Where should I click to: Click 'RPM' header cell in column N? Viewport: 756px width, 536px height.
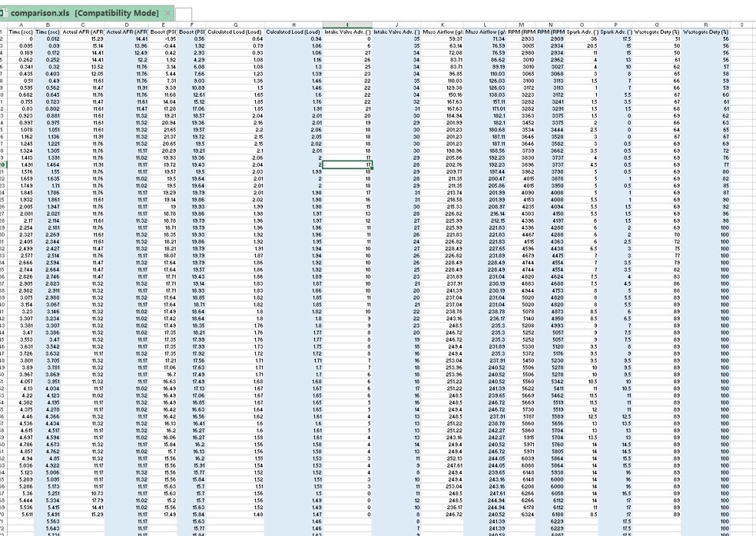550,31
